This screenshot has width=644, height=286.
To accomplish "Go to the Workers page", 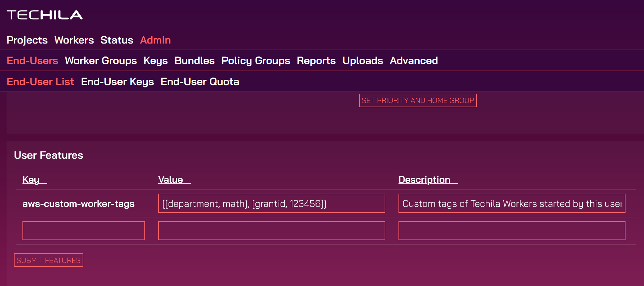I will tap(74, 40).
